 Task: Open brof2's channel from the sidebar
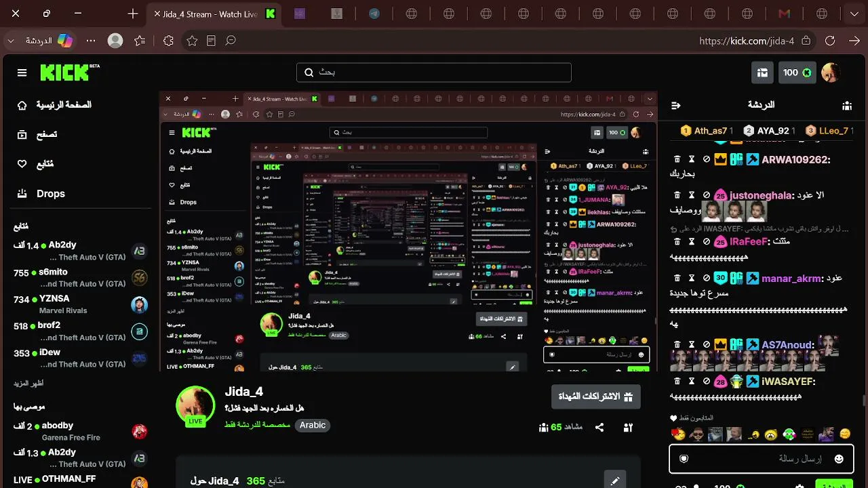coord(81,331)
